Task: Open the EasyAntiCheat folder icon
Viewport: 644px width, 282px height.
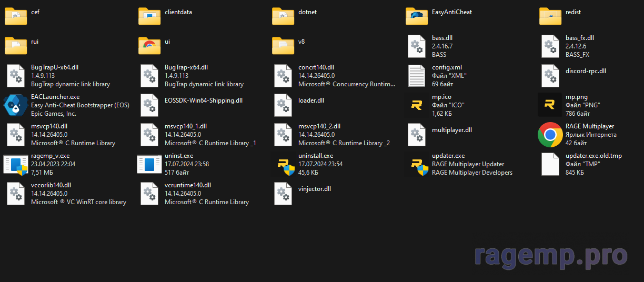Action: [417, 16]
